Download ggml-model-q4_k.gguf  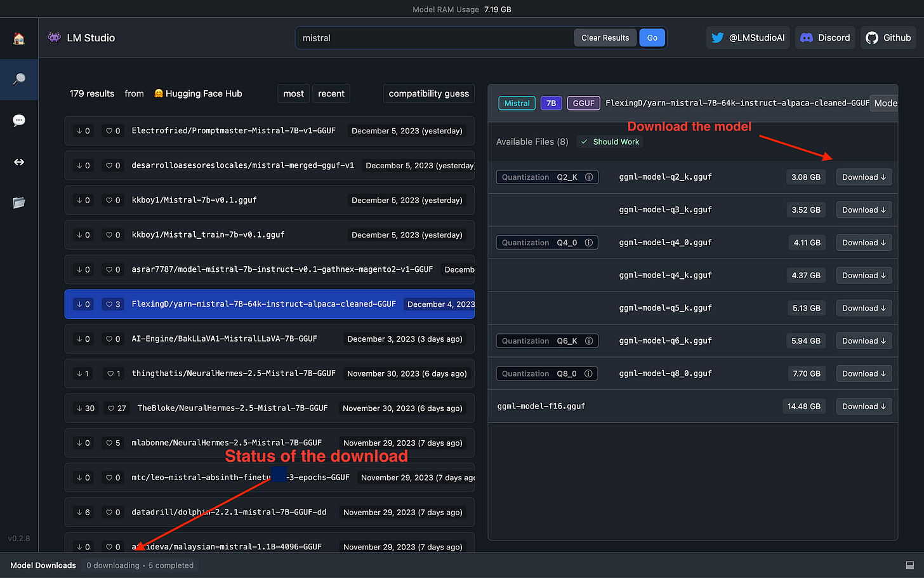point(864,275)
